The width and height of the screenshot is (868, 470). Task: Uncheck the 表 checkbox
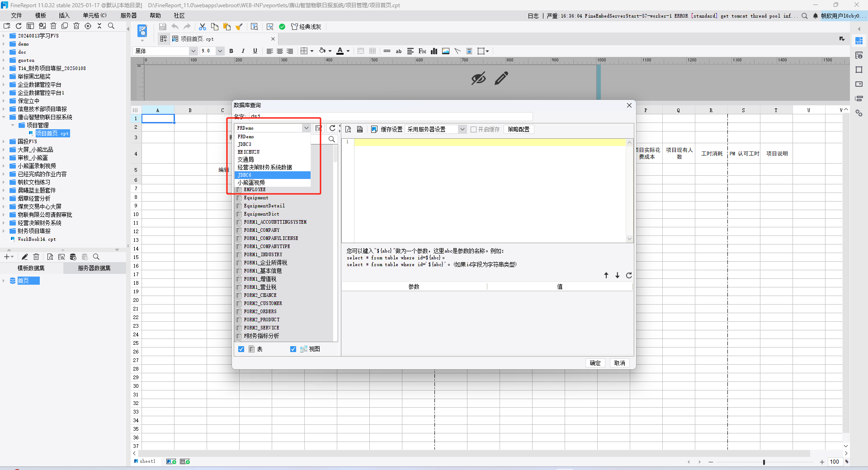coord(241,349)
